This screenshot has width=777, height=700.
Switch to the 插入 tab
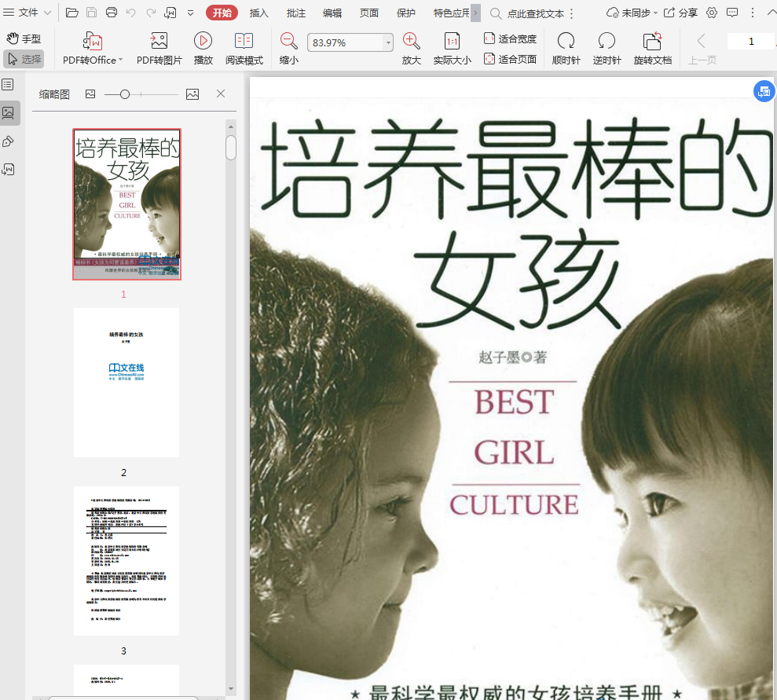pos(258,13)
